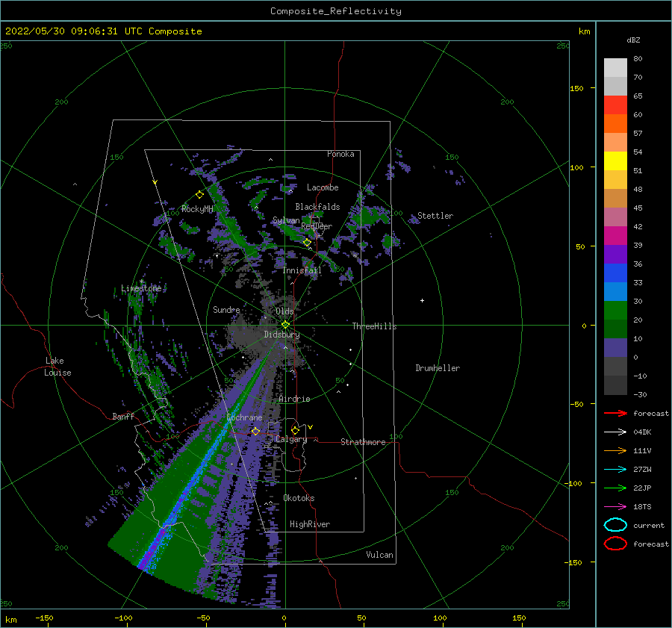Click the yellow diamond marker near RedDeer
This screenshot has width=672, height=628.
click(307, 243)
